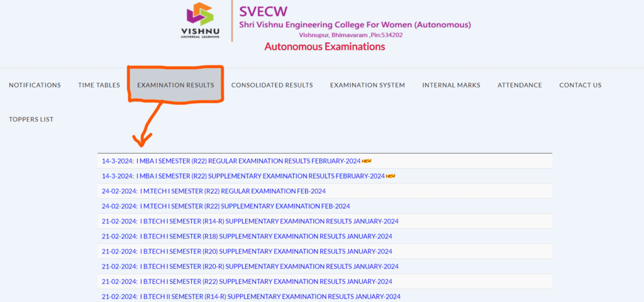This screenshot has height=302, width=644.
Task: Click the Autonomous Examinations heading
Action: point(325,47)
